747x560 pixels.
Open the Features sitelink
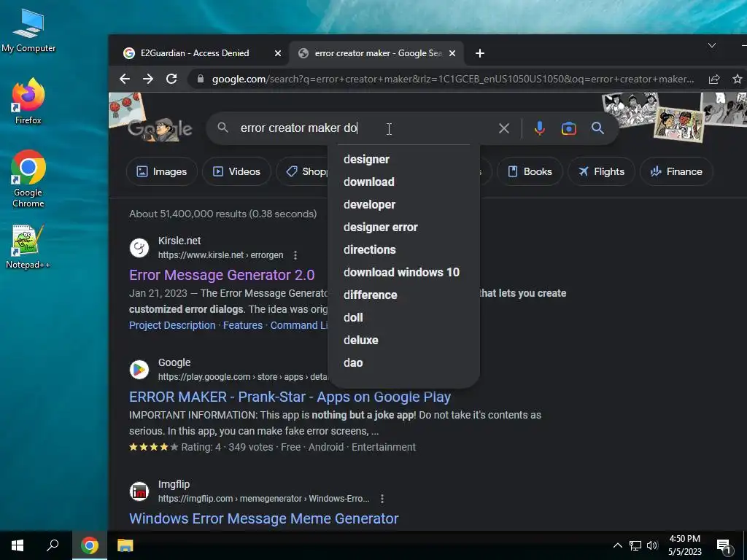[243, 325]
